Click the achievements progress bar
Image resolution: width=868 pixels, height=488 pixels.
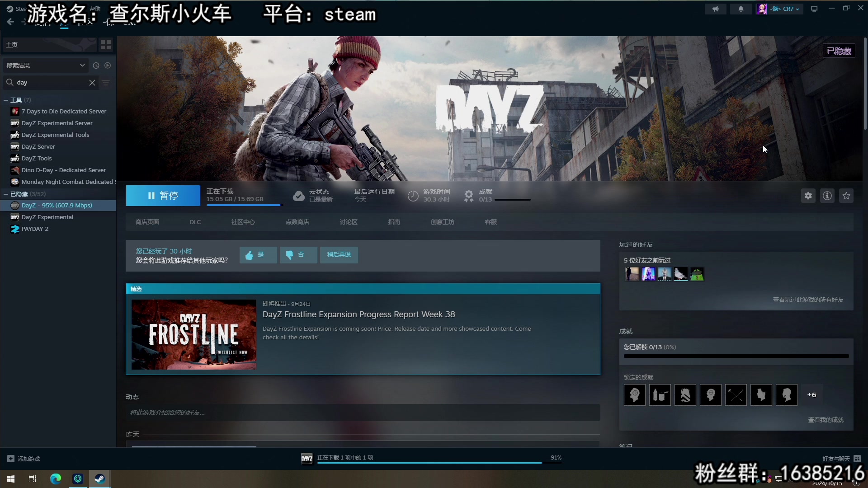[736, 356]
